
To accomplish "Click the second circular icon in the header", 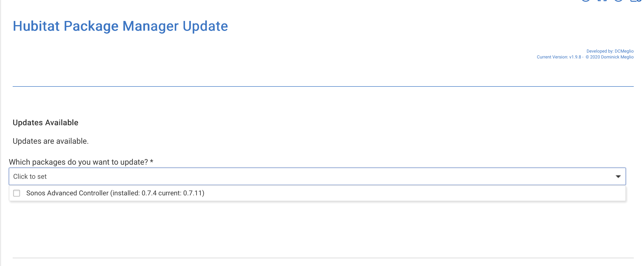I will pyautogui.click(x=618, y=0).
